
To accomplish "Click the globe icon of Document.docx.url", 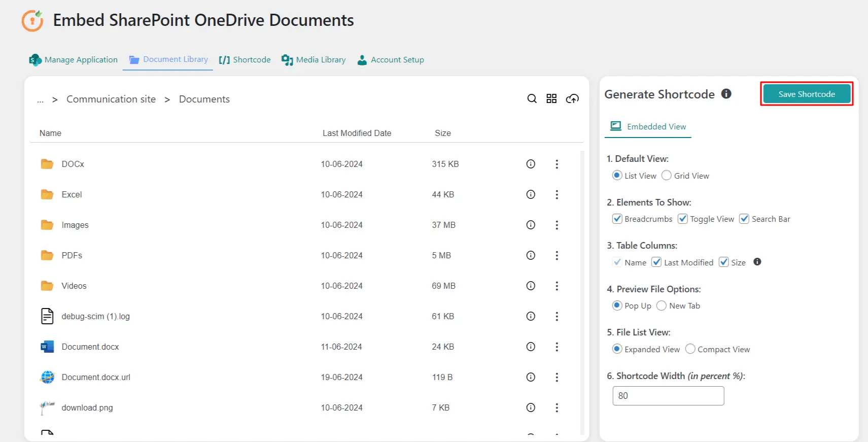I will pos(47,377).
